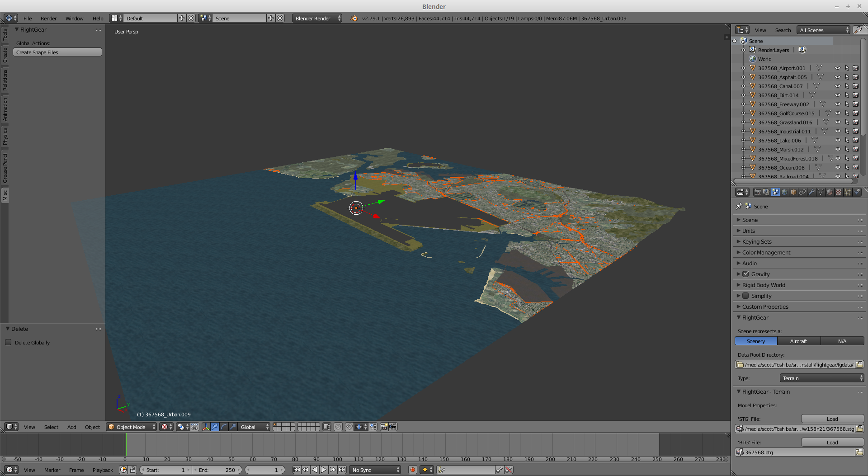Screen dimensions: 868x476
Task: Click Load button for the STG file
Action: click(x=832, y=419)
